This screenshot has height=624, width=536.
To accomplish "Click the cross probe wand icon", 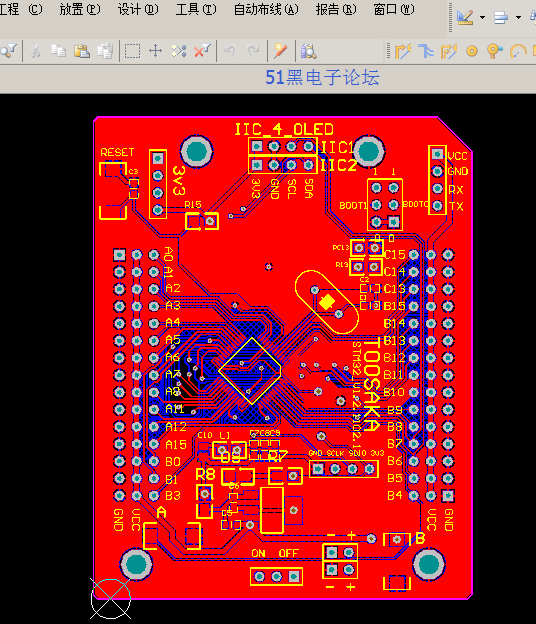I will click(x=281, y=51).
